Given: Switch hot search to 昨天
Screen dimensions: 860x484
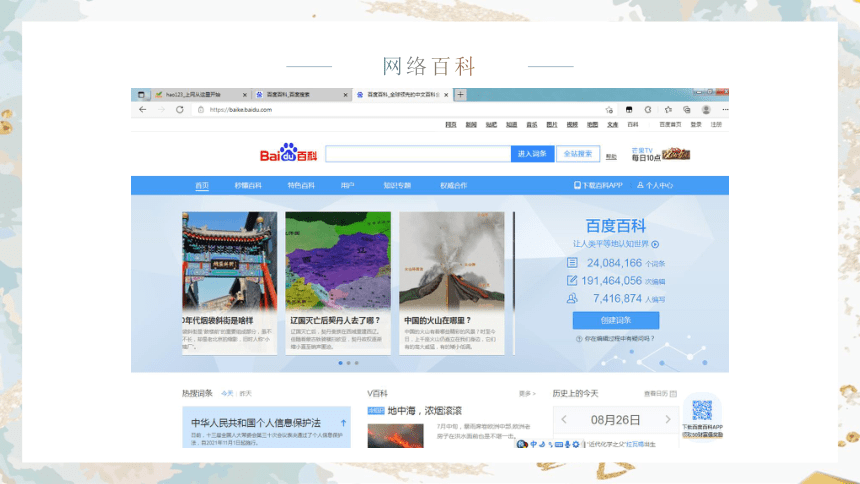Looking at the screenshot, I should pyautogui.click(x=245, y=393).
